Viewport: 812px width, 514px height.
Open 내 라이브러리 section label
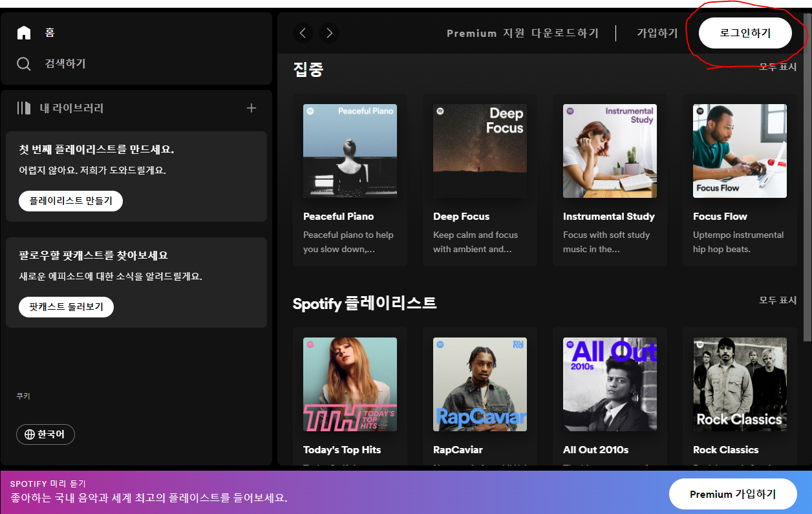(x=72, y=108)
